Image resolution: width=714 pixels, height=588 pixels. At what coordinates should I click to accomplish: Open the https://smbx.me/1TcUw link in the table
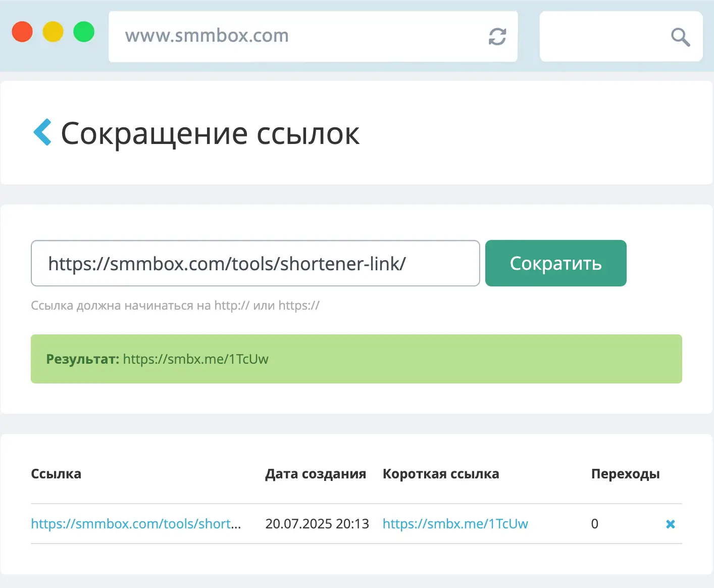[455, 524]
